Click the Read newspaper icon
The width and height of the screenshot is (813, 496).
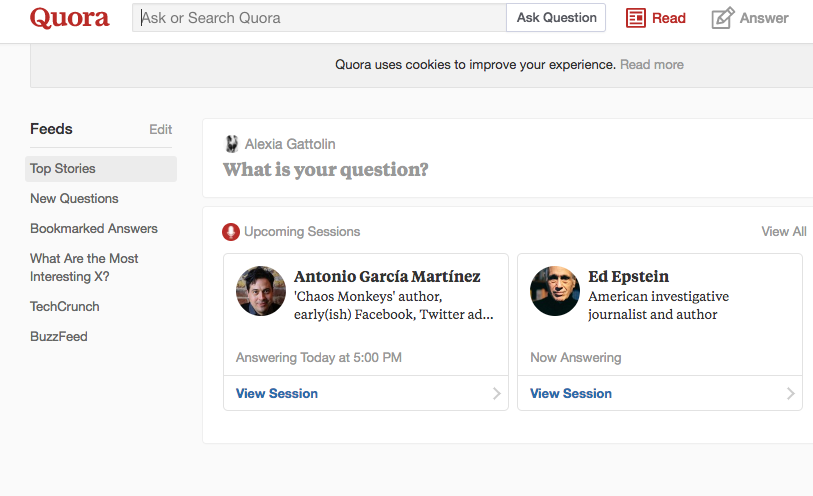click(x=636, y=18)
